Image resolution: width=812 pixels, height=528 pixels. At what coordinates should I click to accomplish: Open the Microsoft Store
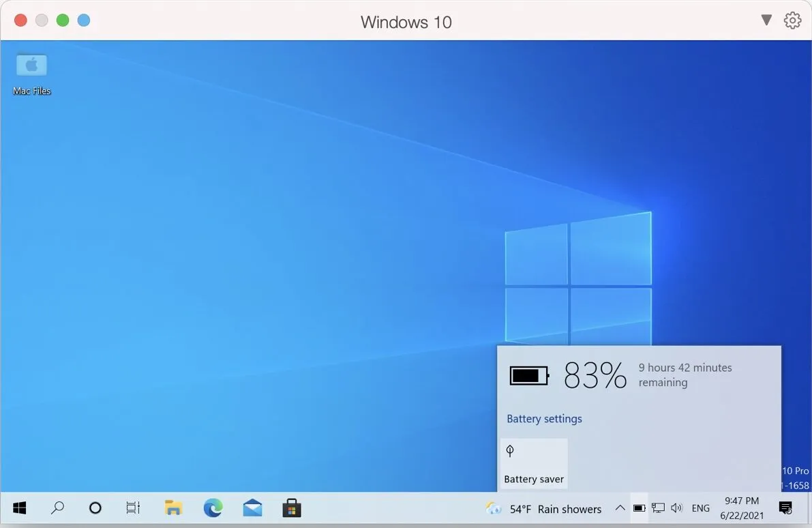pyautogui.click(x=291, y=508)
